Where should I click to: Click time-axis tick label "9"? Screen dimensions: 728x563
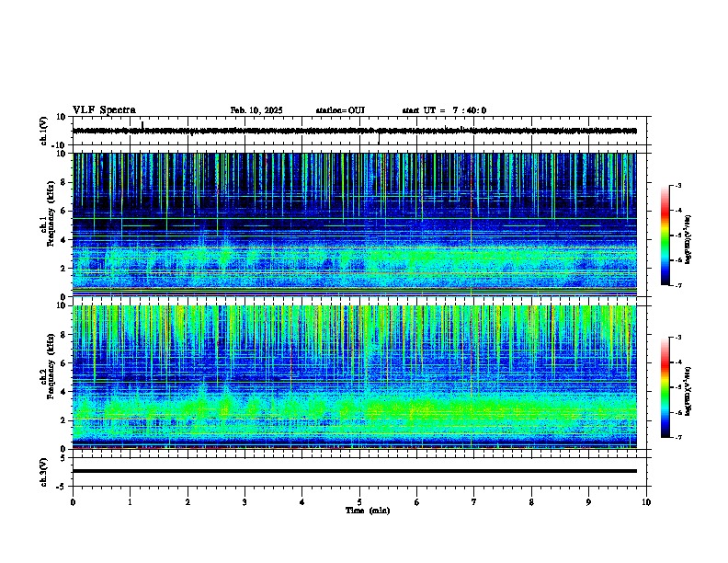tap(588, 502)
